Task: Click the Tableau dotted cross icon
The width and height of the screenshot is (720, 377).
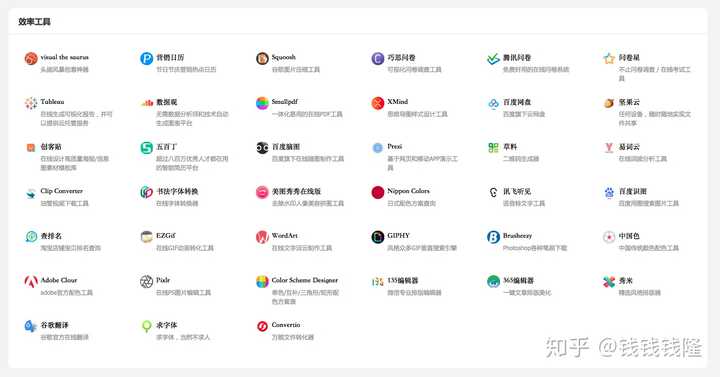Action: click(31, 103)
